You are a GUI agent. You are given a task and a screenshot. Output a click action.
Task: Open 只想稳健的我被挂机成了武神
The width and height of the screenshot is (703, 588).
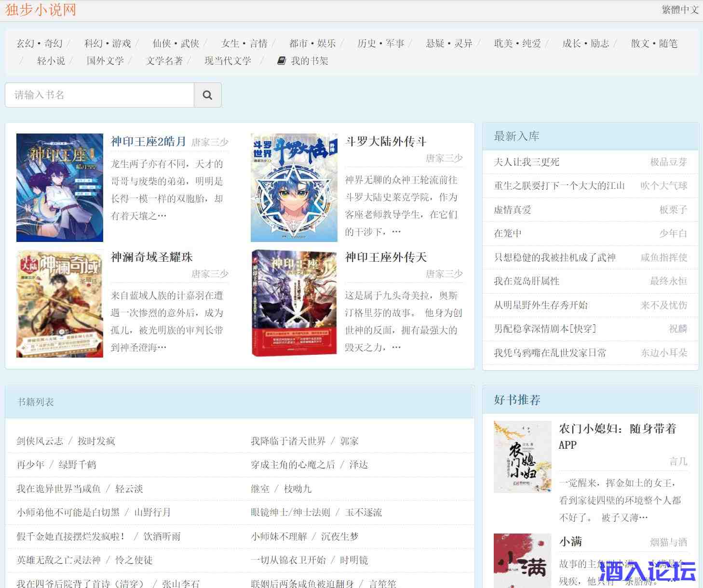click(554, 257)
